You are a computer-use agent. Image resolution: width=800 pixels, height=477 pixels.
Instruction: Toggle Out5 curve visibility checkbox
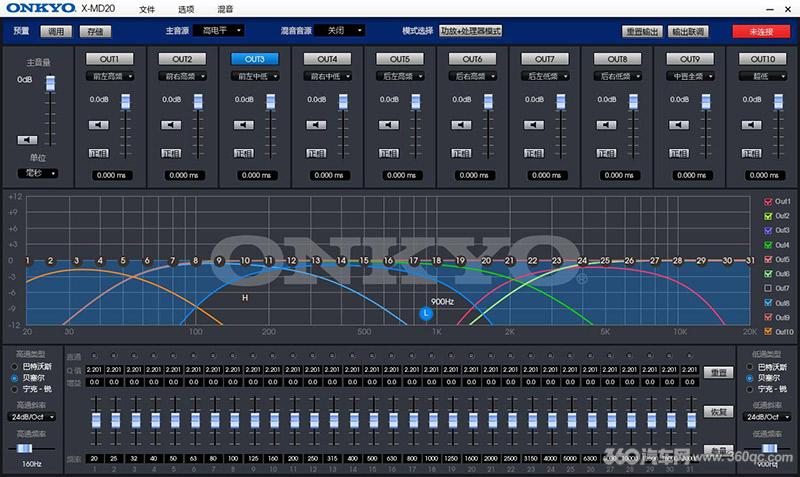point(768,260)
